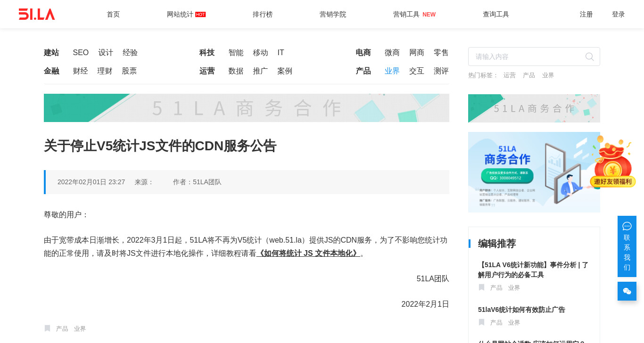The height and width of the screenshot is (343, 644).
Task: Open 查询工具 in the navigation
Action: [x=496, y=14]
